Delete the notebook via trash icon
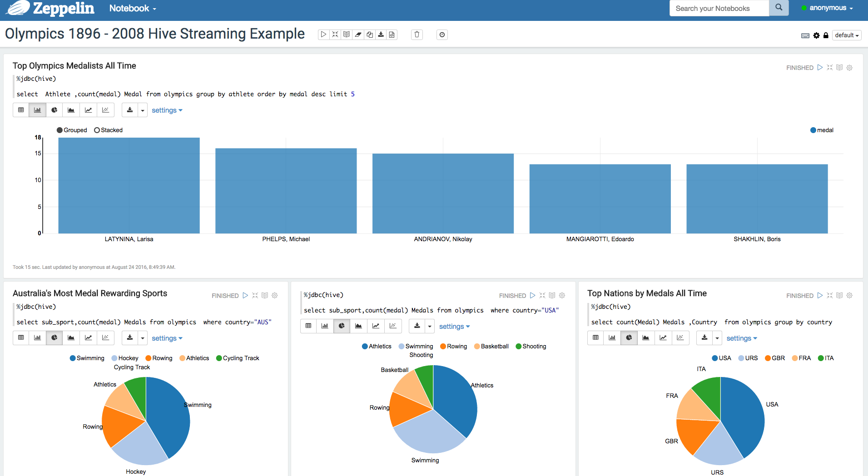The width and height of the screenshot is (868, 476). [x=417, y=35]
